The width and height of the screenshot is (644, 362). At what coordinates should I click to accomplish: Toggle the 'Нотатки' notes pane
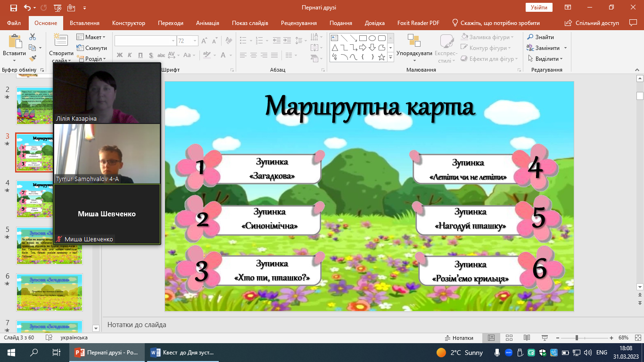[459, 338]
